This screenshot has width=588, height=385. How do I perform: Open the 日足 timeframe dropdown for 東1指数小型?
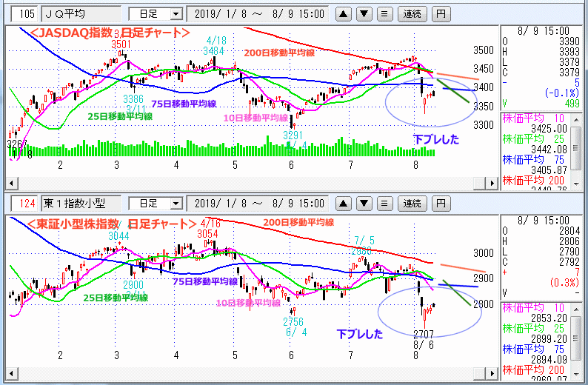155,203
